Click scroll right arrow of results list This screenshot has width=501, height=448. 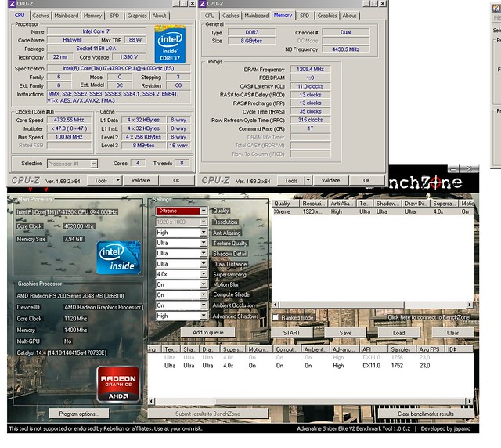click(x=470, y=401)
